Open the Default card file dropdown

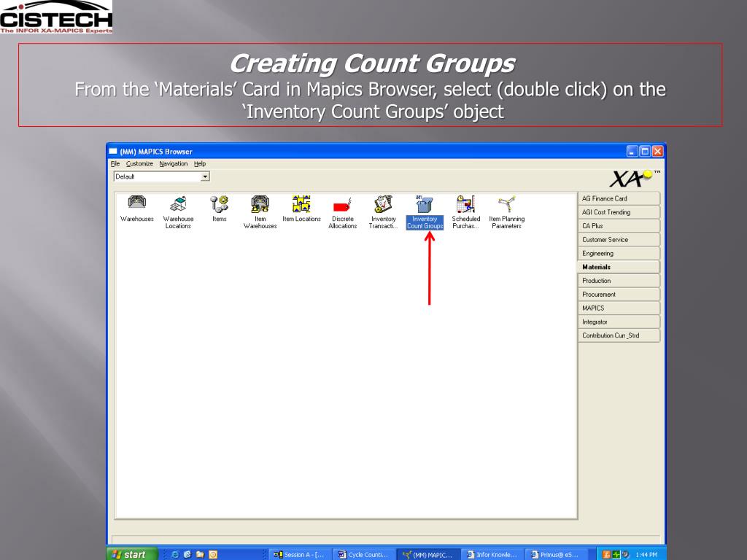(x=205, y=176)
